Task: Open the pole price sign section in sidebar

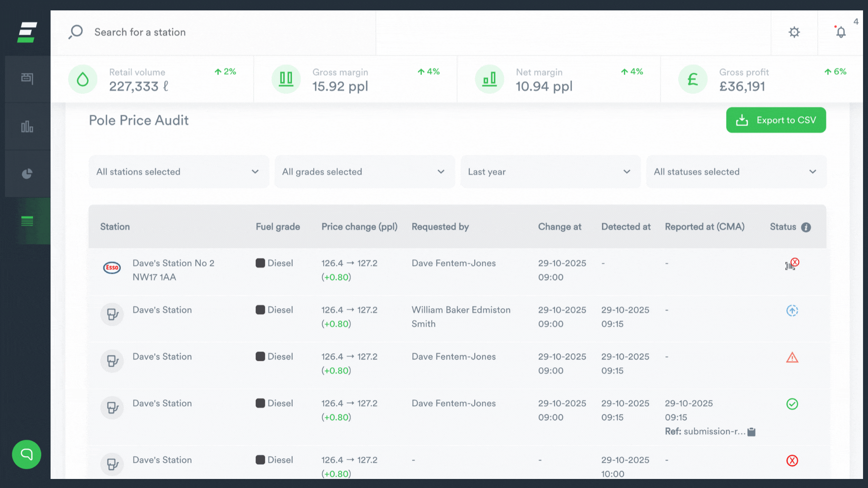Action: (27, 78)
